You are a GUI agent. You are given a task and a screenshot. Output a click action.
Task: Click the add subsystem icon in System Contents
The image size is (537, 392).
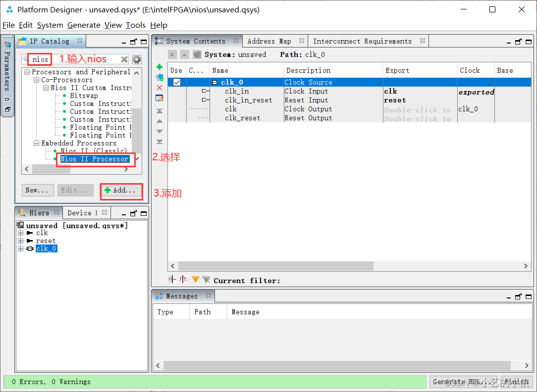(x=159, y=77)
